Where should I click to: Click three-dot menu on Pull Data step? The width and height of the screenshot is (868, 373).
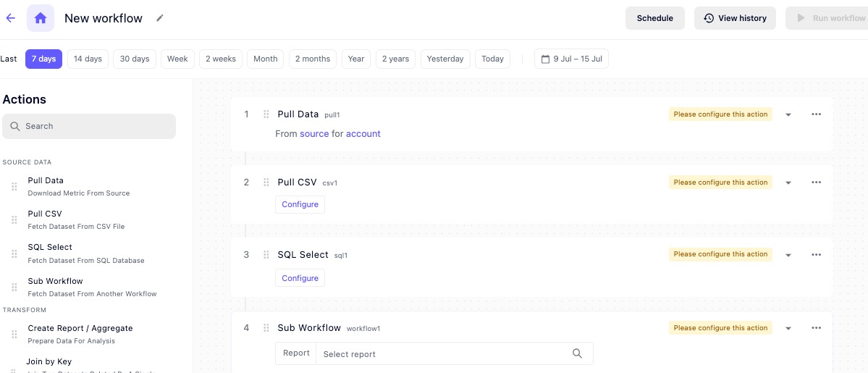pos(816,114)
